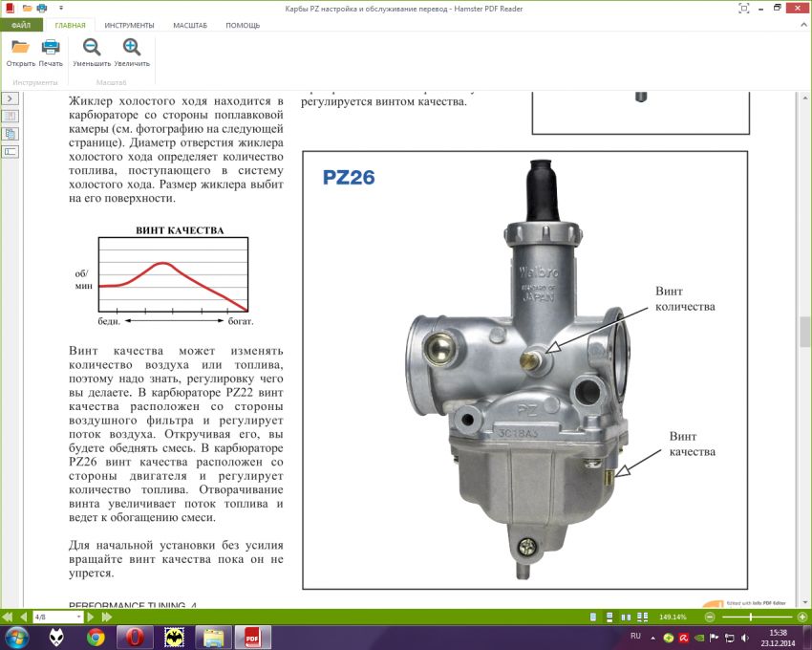Viewport: 812px width, 650px height.
Task: Go to first page with double-left arrow
Action: (x=8, y=617)
